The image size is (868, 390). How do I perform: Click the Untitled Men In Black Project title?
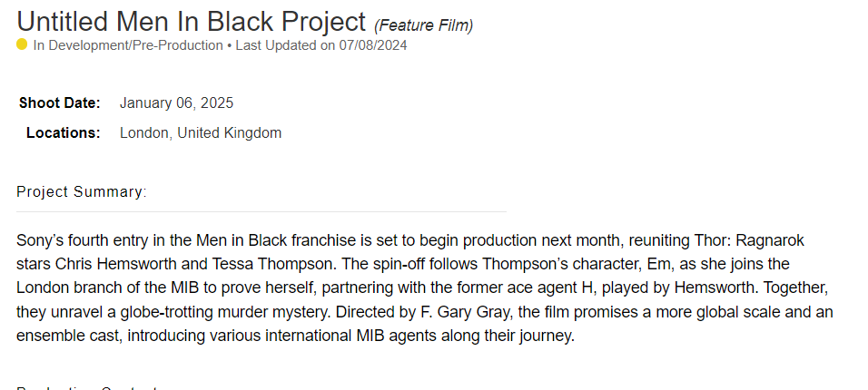[191, 21]
